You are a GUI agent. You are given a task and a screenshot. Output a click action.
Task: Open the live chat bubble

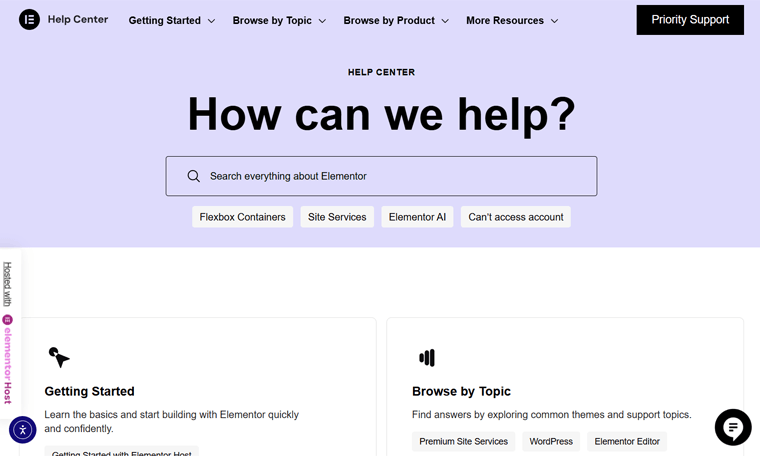coord(733,427)
